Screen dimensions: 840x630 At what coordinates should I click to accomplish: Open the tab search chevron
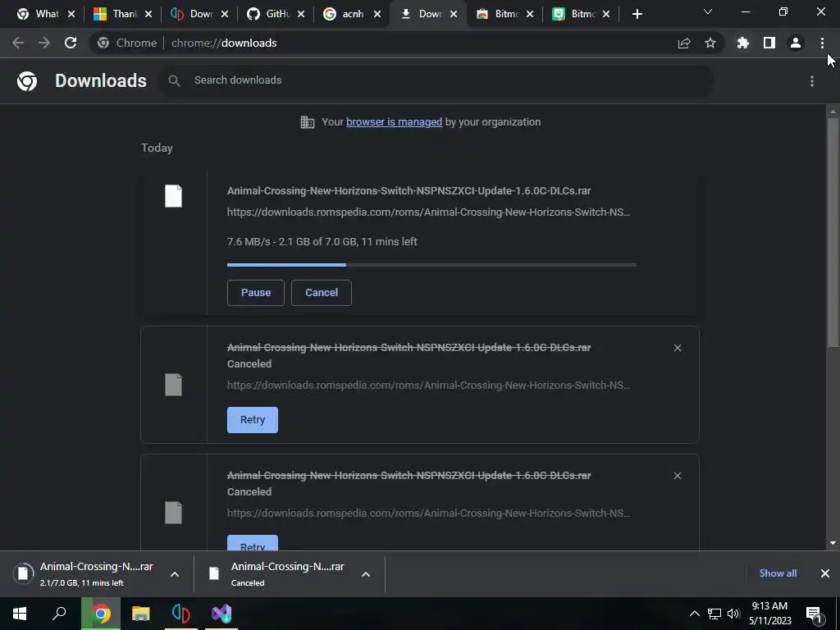[708, 11]
